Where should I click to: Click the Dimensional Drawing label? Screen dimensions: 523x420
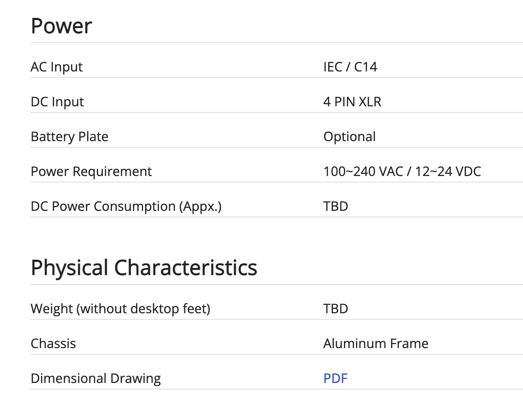[95, 378]
